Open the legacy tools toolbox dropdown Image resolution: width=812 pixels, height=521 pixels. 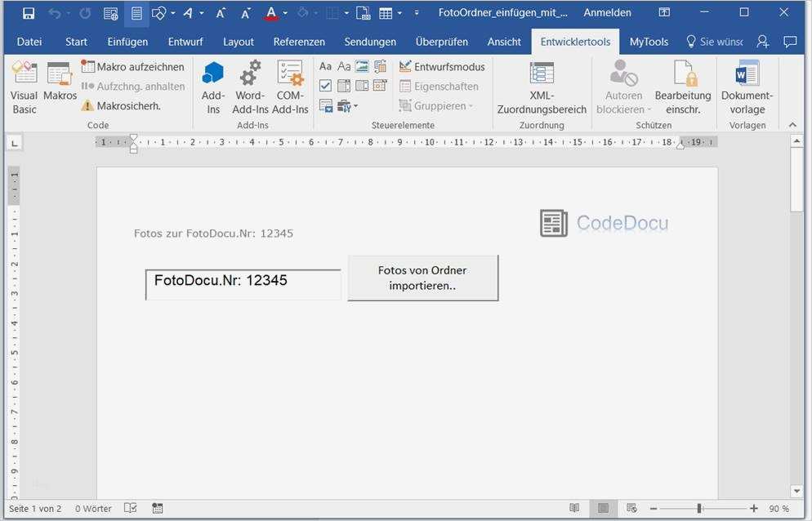coord(347,106)
